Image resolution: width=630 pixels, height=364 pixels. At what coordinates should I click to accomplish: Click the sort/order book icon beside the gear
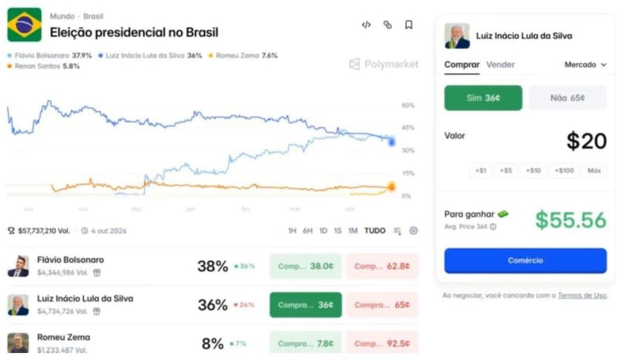click(x=397, y=231)
